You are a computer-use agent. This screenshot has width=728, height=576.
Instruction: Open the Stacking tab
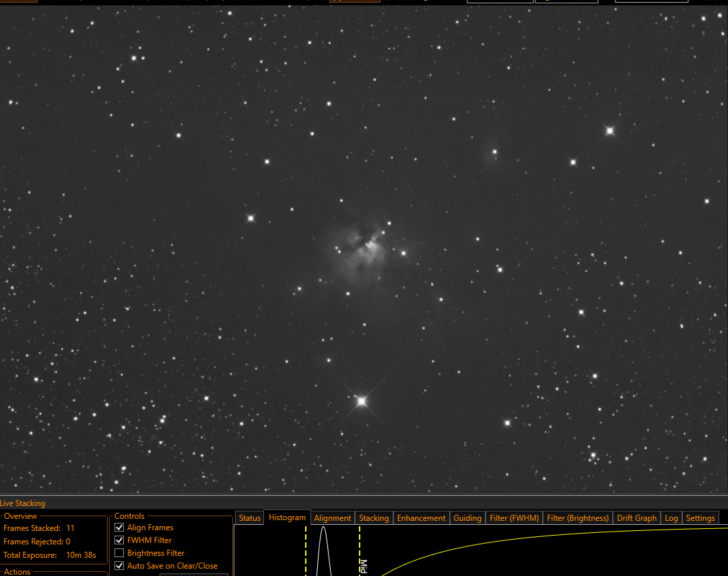click(374, 518)
